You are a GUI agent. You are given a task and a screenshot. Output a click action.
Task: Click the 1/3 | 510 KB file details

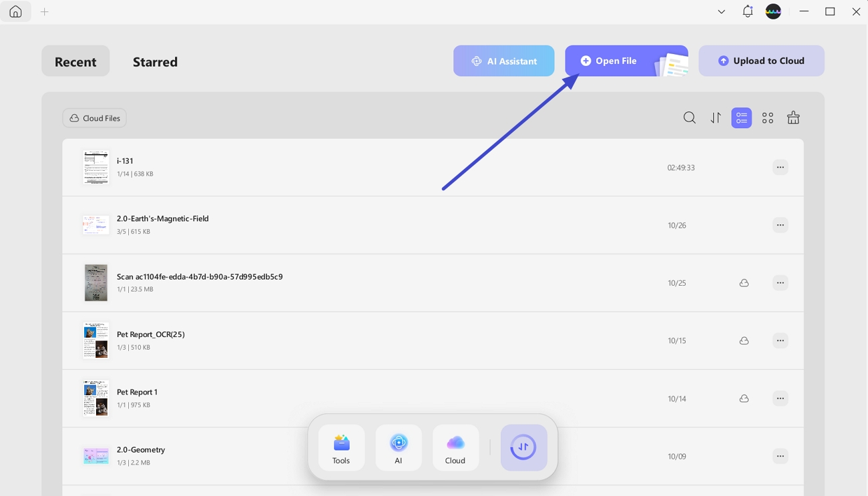pos(134,347)
